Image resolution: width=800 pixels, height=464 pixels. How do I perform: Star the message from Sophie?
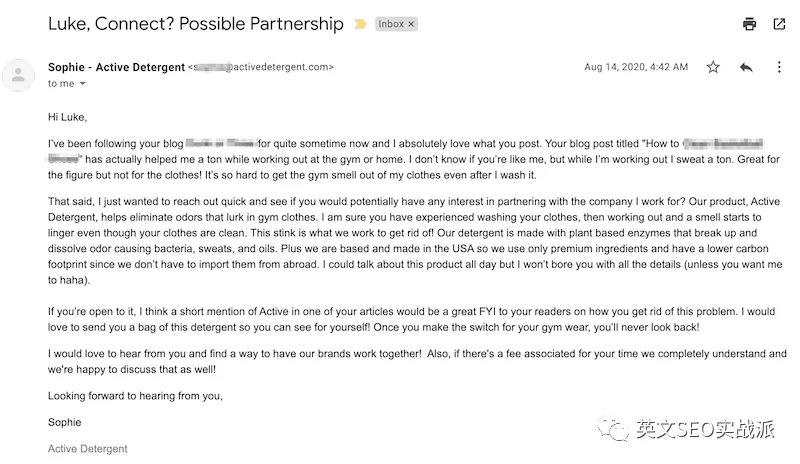(713, 67)
